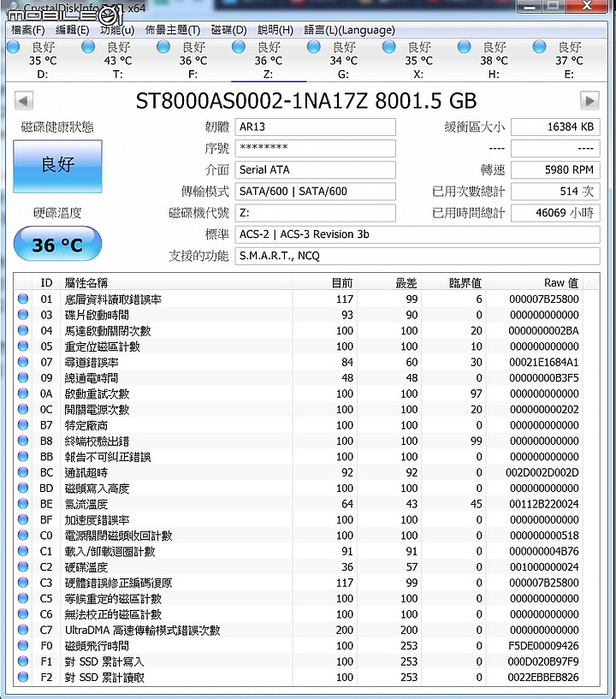This screenshot has height=699, width=616.
Task: Select the 載入/卸載迴圈計數 attribute name
Action: click(x=110, y=552)
